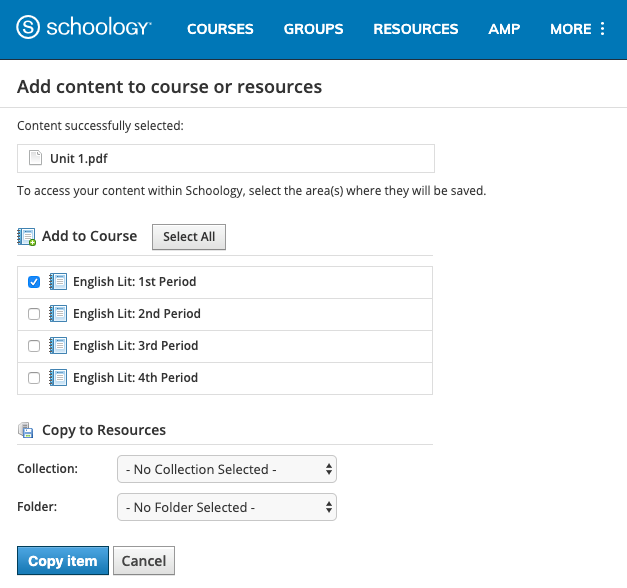This screenshot has height=588, width=627.
Task: Open the MORE menu in navigation
Action: (x=578, y=29)
